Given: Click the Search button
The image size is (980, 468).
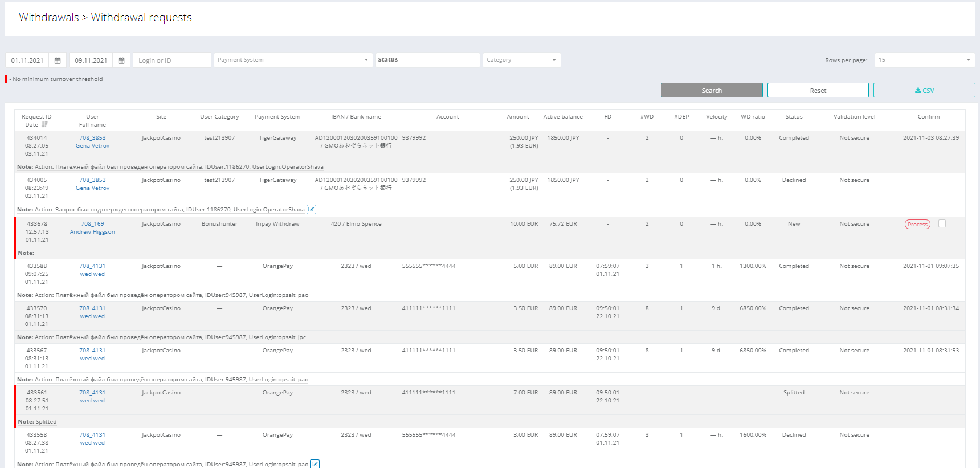Looking at the screenshot, I should click(x=712, y=90).
